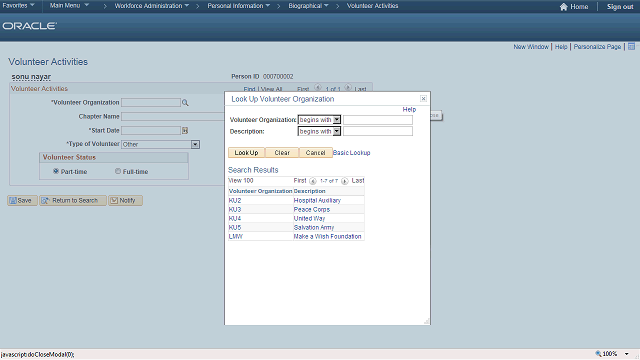Image resolution: width=640 pixels, height=360 pixels.
Task: Click the Help link in page header
Action: 561,47
